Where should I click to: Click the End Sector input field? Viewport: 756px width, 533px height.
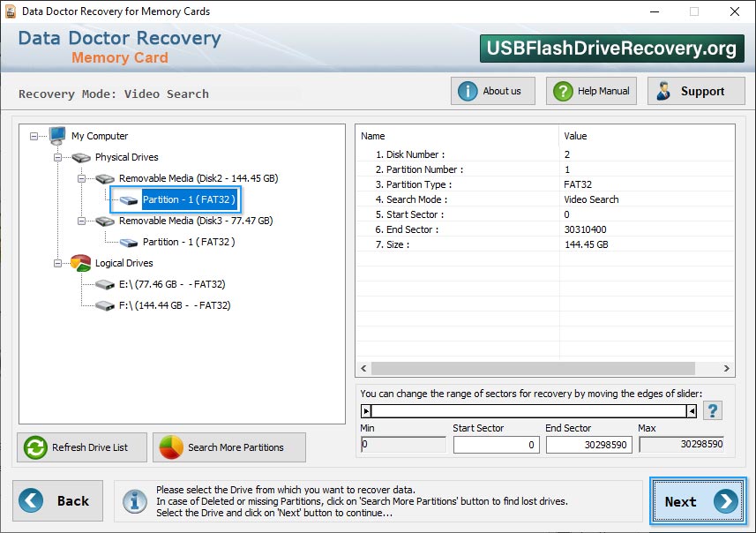[x=588, y=445]
